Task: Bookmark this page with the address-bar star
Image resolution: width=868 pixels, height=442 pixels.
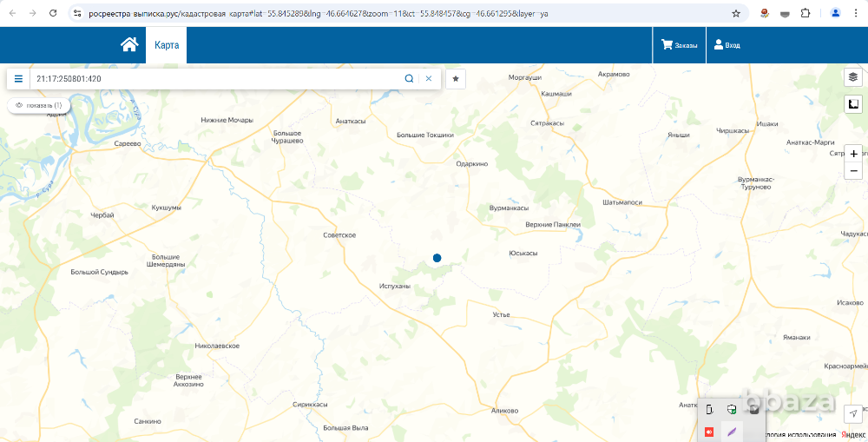Action: point(736,14)
